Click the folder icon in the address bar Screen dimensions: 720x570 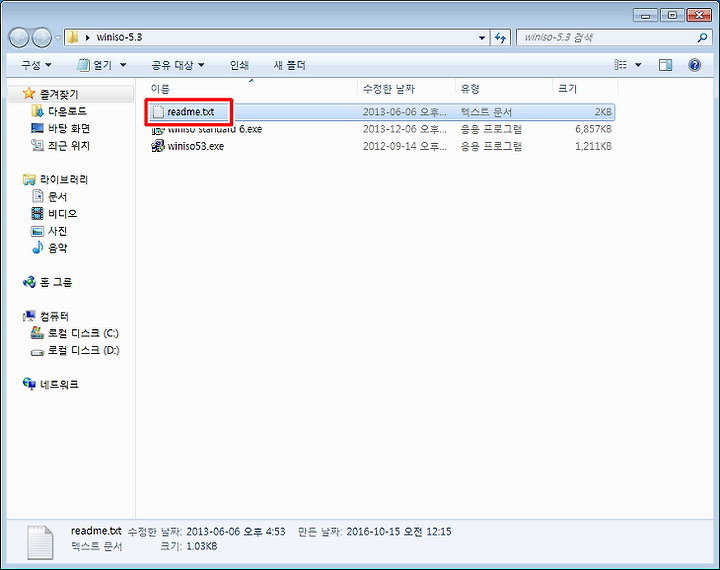(73, 37)
